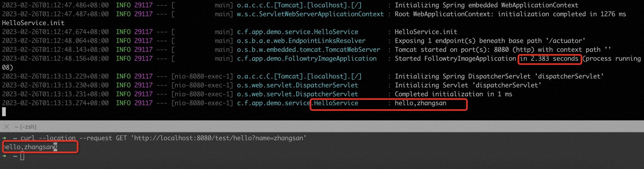Viewport: 644px width, 169px height.
Task: Click hello,zhangsan message in the HelloService log line
Action: [x=420, y=103]
